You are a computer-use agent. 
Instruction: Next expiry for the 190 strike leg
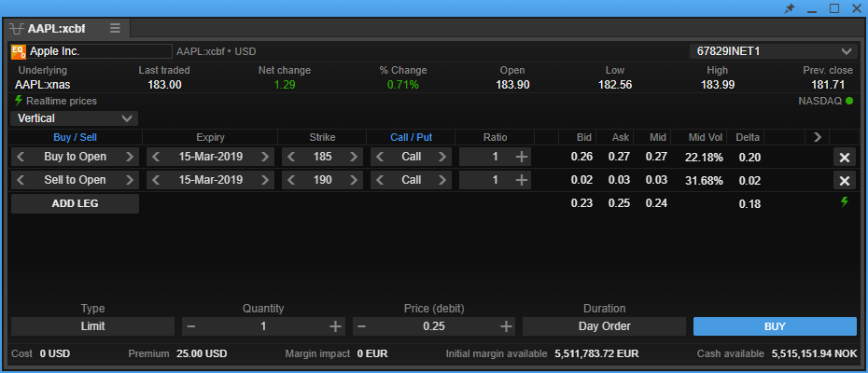(265, 180)
